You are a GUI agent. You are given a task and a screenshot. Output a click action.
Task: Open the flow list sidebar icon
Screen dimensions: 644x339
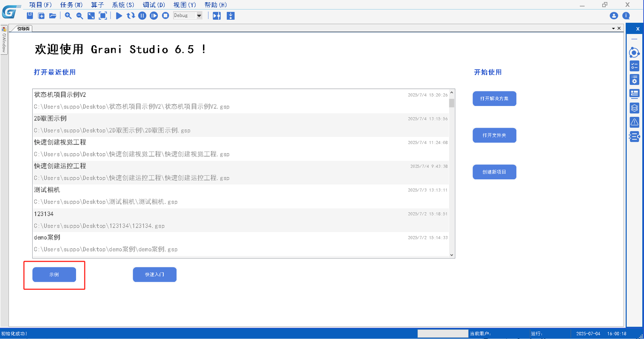click(634, 136)
